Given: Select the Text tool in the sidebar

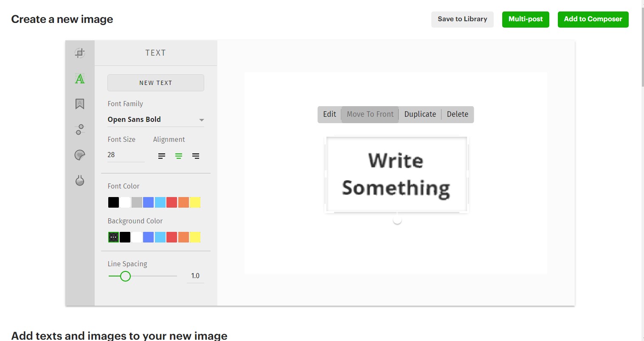Looking at the screenshot, I should [x=80, y=79].
